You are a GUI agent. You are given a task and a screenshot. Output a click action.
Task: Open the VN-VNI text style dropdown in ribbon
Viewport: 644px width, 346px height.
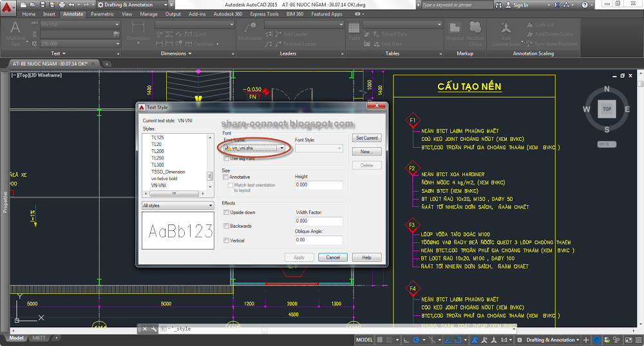80,24
